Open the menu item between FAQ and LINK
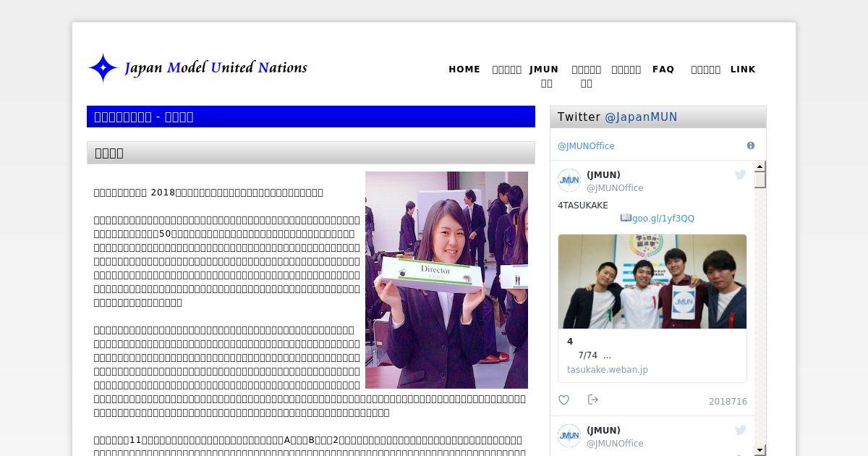Image resolution: width=868 pixels, height=456 pixels. point(706,69)
